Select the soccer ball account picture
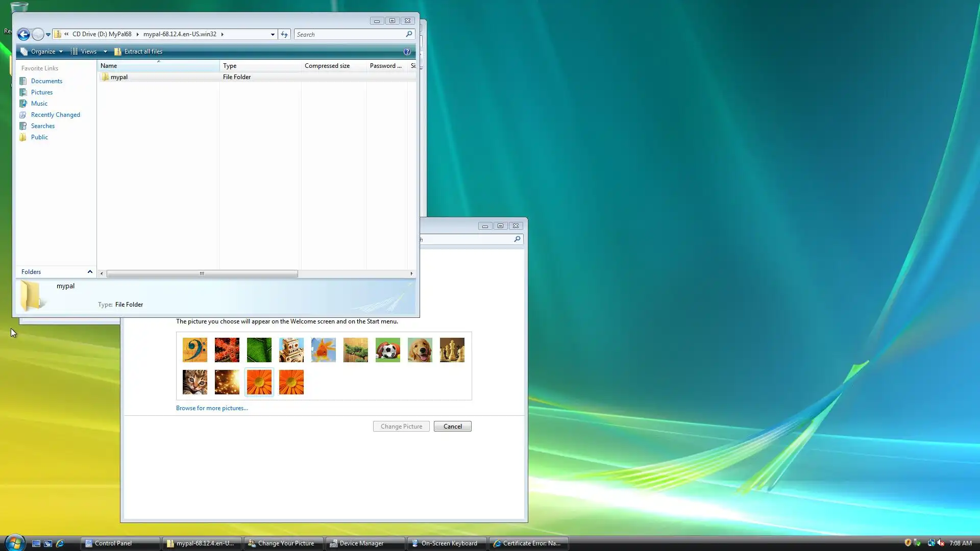Screen dimensions: 980x551 (388, 350)
